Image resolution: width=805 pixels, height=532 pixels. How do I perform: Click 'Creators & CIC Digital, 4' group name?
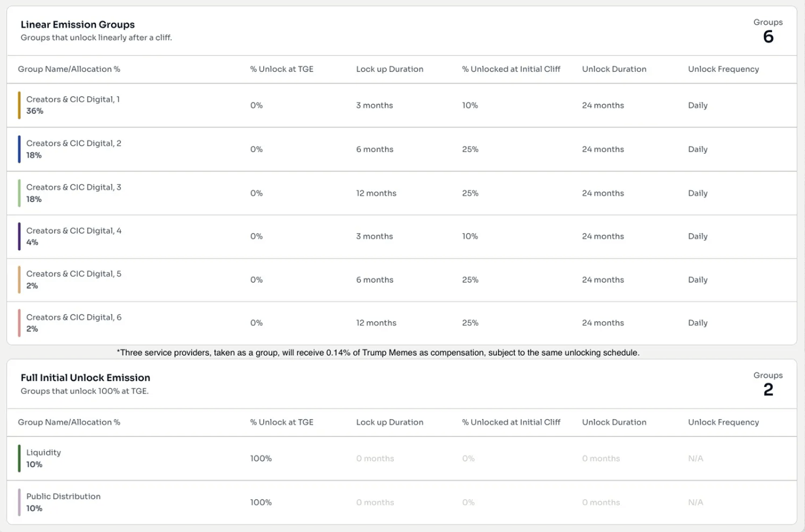point(74,231)
